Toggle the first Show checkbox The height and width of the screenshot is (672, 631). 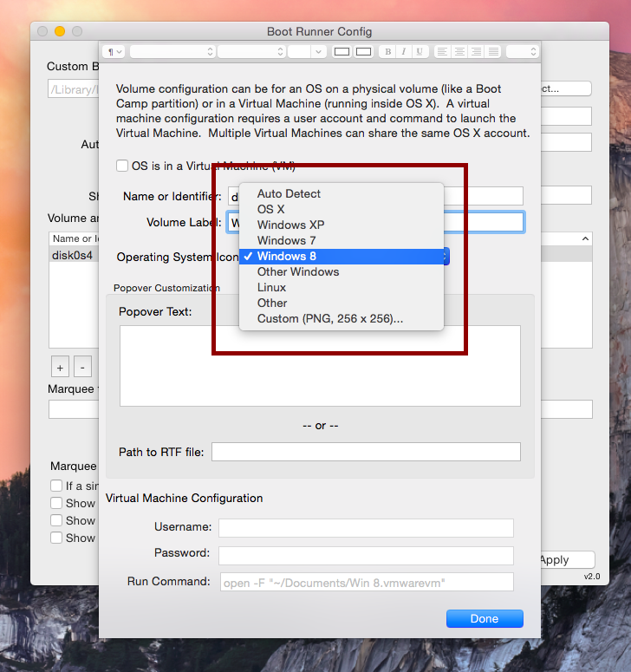click(56, 503)
